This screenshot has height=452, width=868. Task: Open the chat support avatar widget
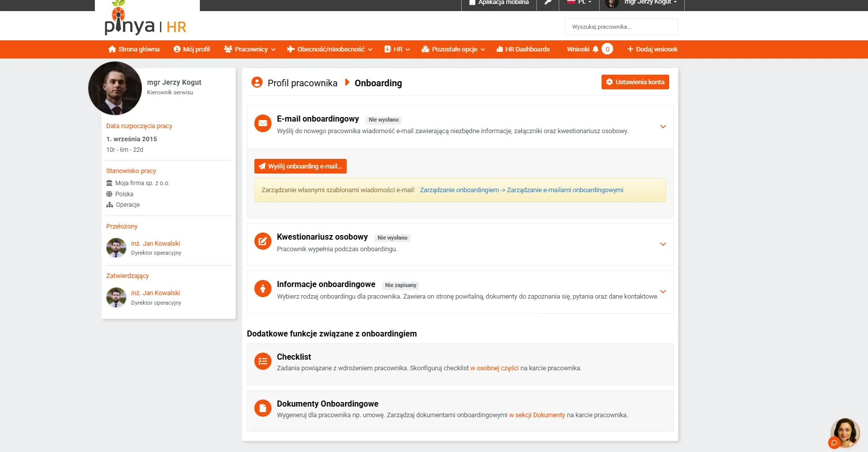click(x=844, y=433)
